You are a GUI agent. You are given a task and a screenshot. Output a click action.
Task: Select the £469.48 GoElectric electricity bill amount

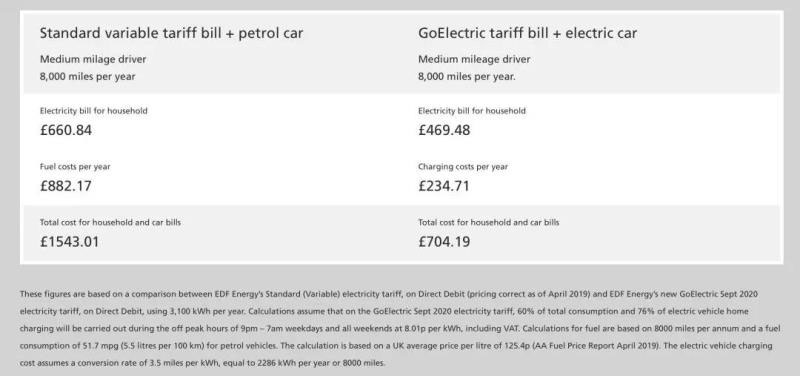[x=444, y=130]
